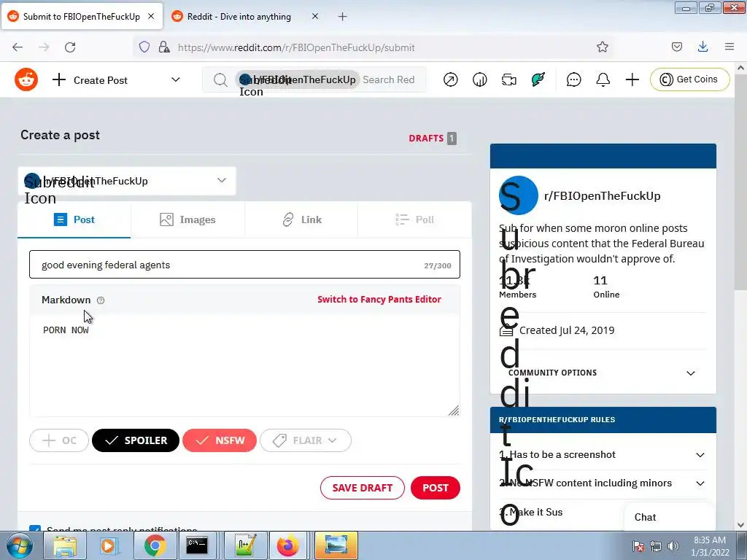747x560 pixels.
Task: Open the r/FBIOpenTheFuckUp sidebar link
Action: coord(602,195)
